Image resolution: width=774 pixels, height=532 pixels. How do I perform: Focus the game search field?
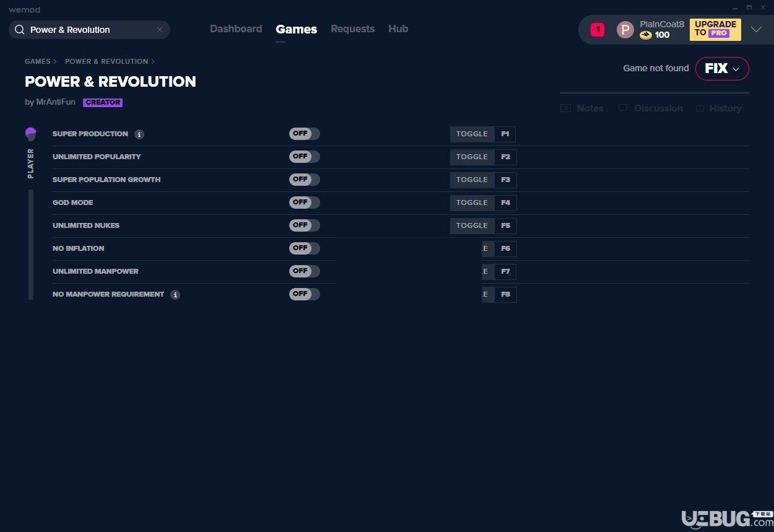89,30
